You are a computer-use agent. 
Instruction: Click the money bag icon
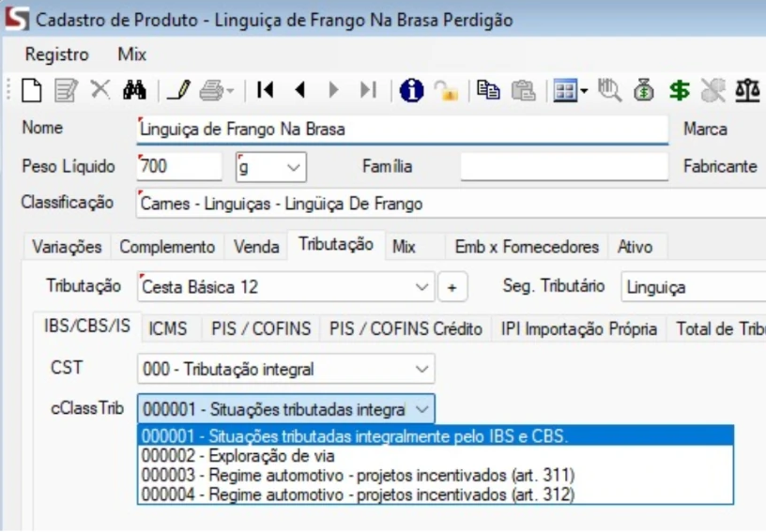pos(644,91)
